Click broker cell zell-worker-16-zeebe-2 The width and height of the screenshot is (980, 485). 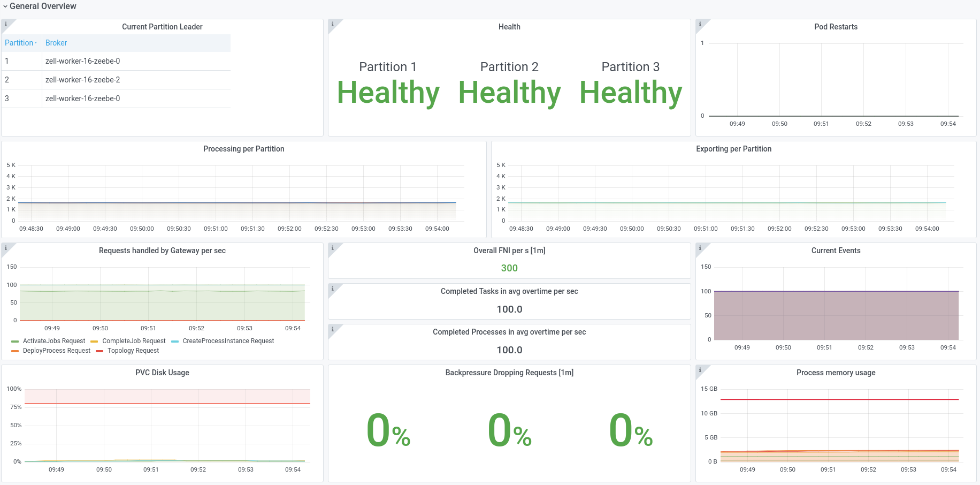[x=136, y=80]
